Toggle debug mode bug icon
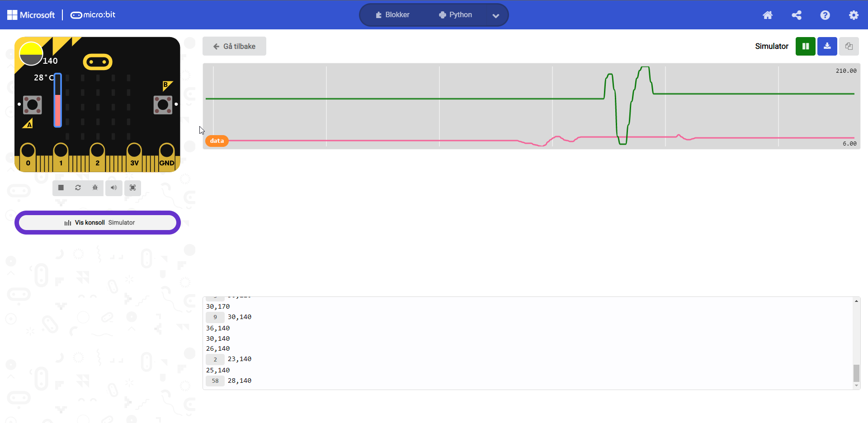The width and height of the screenshot is (868, 423). pos(95,188)
